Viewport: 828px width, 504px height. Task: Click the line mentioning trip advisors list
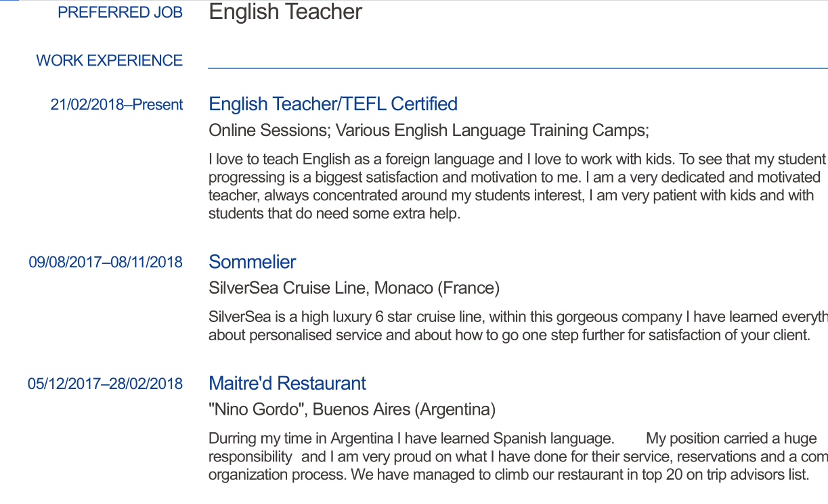(x=508, y=474)
